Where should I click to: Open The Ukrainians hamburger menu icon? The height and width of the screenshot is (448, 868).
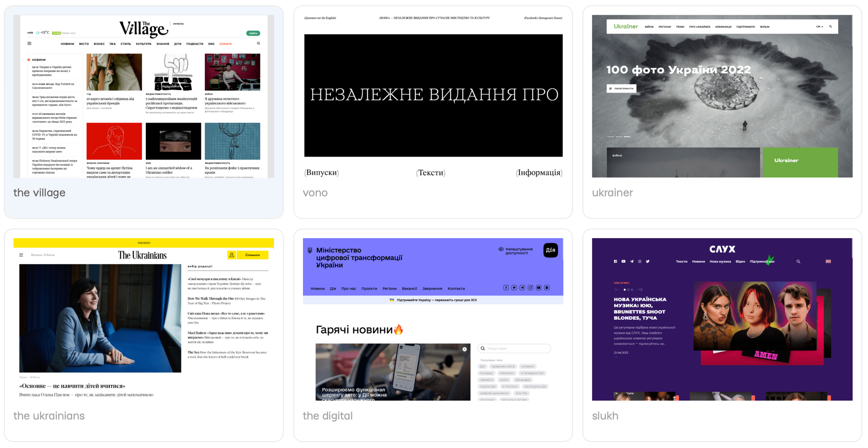(x=21, y=255)
